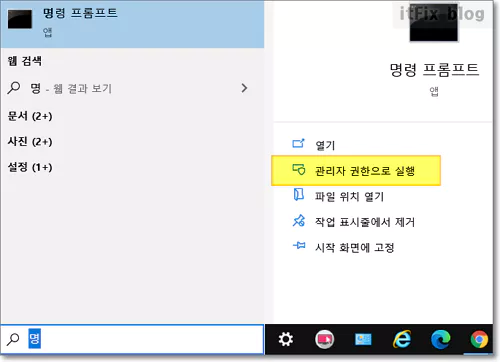This screenshot has width=500, height=362.
Task: Open web results for 명 search
Action: pos(132,88)
